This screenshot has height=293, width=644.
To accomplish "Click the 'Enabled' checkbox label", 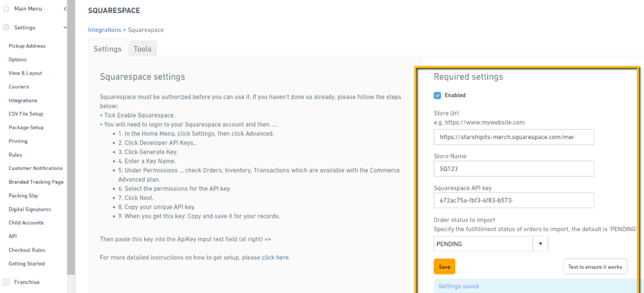I will coord(455,95).
